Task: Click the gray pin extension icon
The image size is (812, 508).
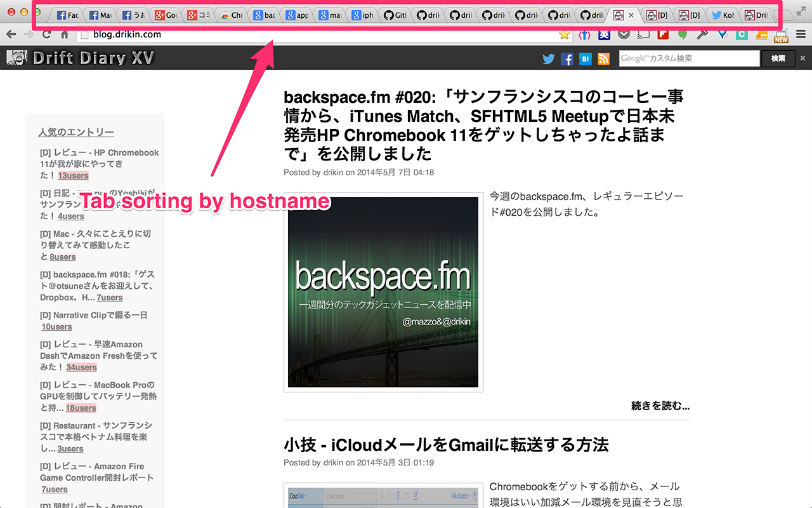Action: tap(702, 35)
